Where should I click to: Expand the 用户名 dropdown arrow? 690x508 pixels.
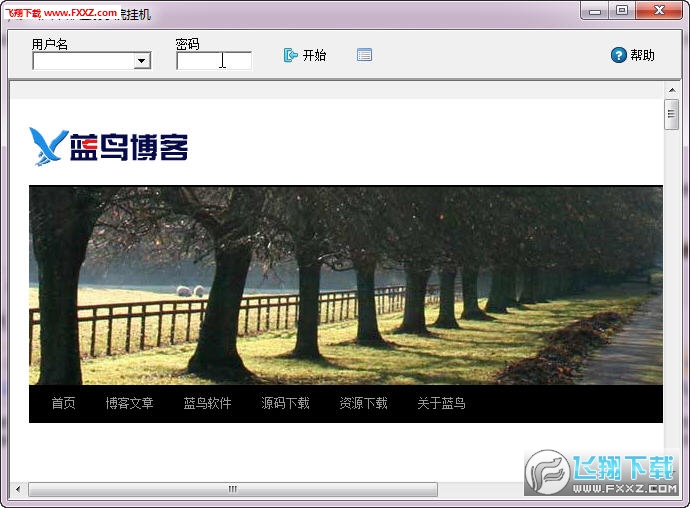[x=141, y=61]
